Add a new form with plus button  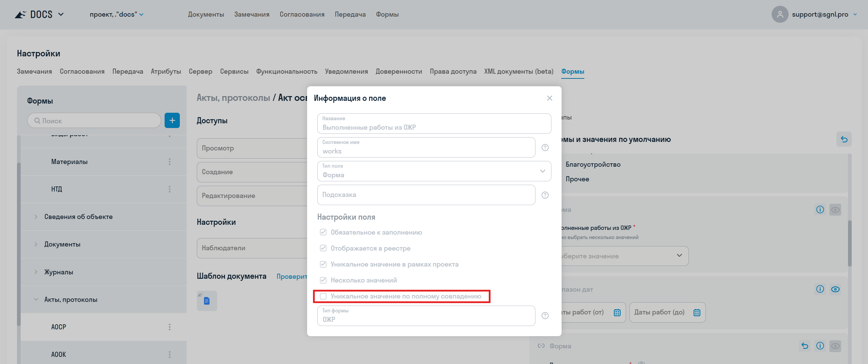click(172, 121)
